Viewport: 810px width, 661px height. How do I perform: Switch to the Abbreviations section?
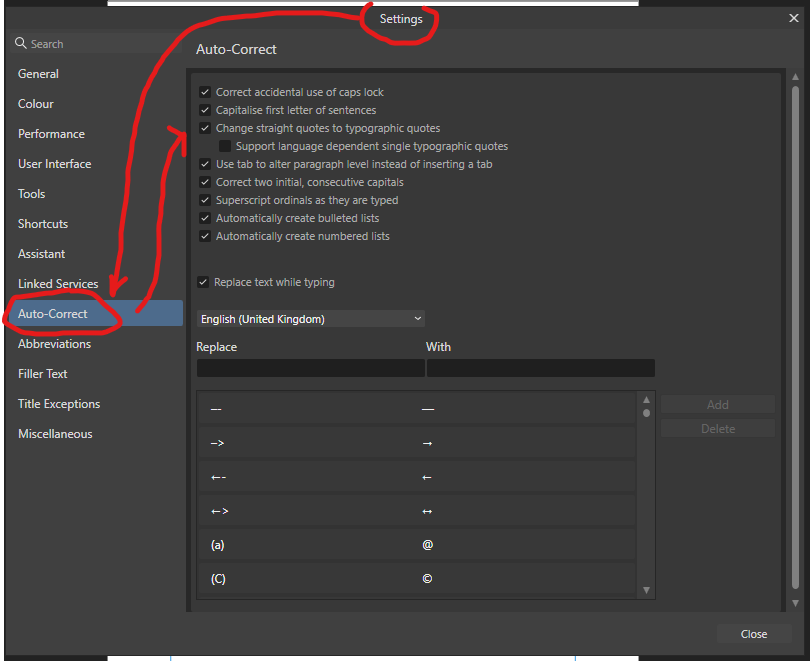click(54, 343)
